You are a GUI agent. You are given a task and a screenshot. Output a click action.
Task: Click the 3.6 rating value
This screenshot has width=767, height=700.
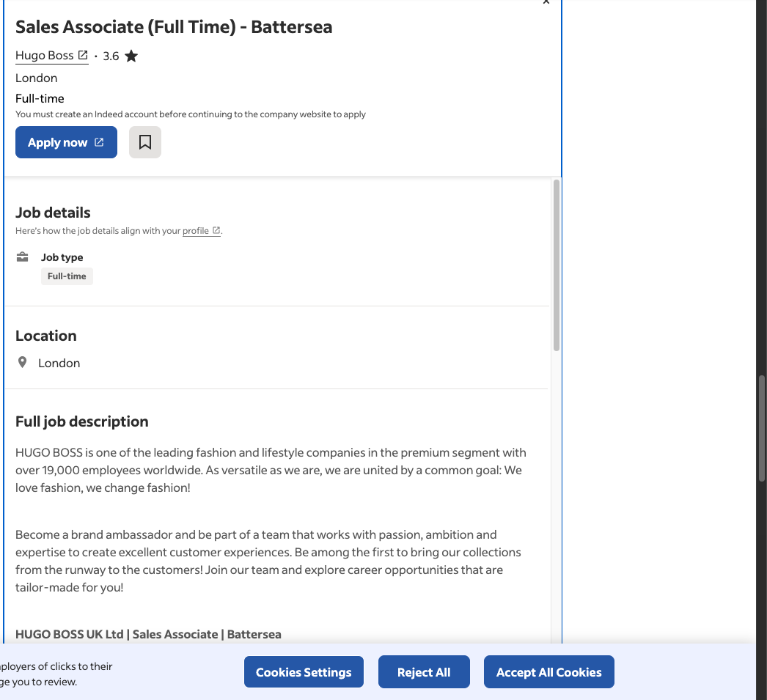[x=111, y=56]
